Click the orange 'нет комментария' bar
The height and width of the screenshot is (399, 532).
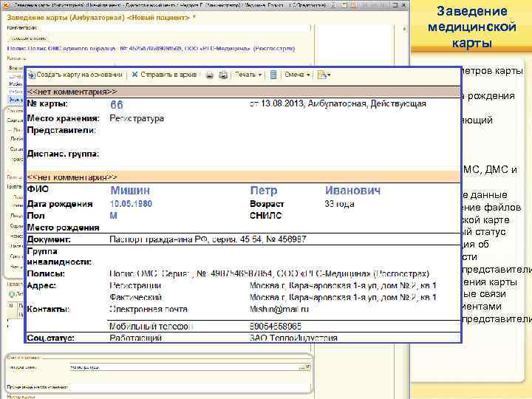[x=243, y=177]
